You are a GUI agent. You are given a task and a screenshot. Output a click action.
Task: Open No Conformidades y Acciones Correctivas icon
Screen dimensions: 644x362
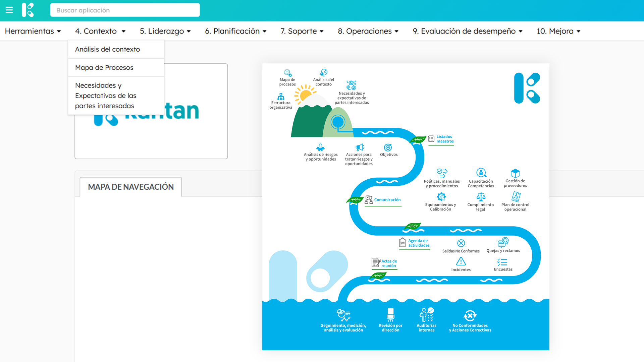point(470,316)
